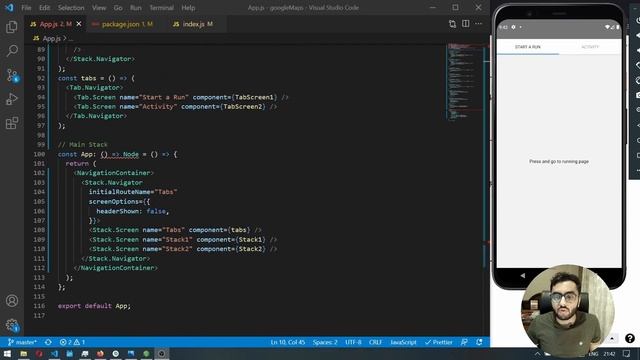Image resolution: width=640 pixels, height=360 pixels.
Task: Change the file encoding via UTF-8
Action: click(353, 342)
